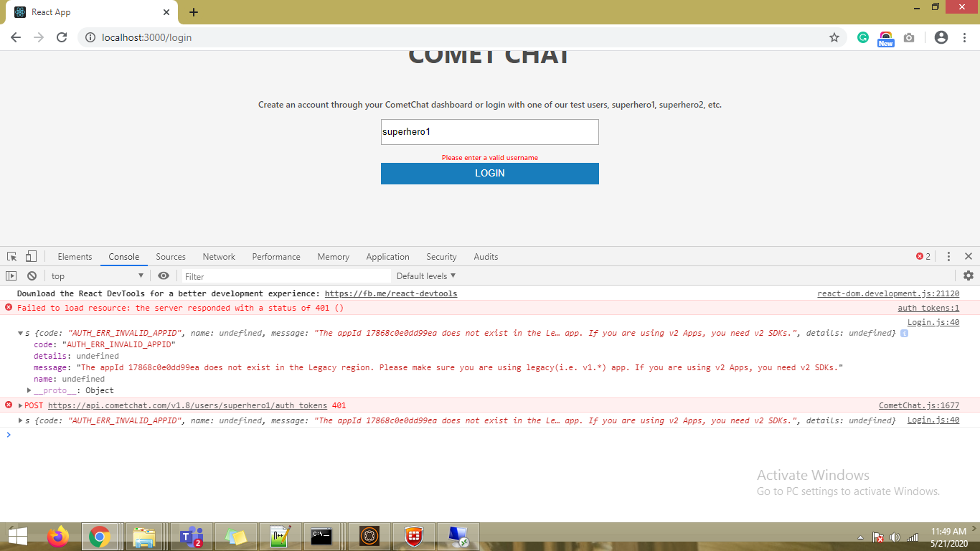The width and height of the screenshot is (980, 551).
Task: Go to the Network tab
Action: coord(219,256)
